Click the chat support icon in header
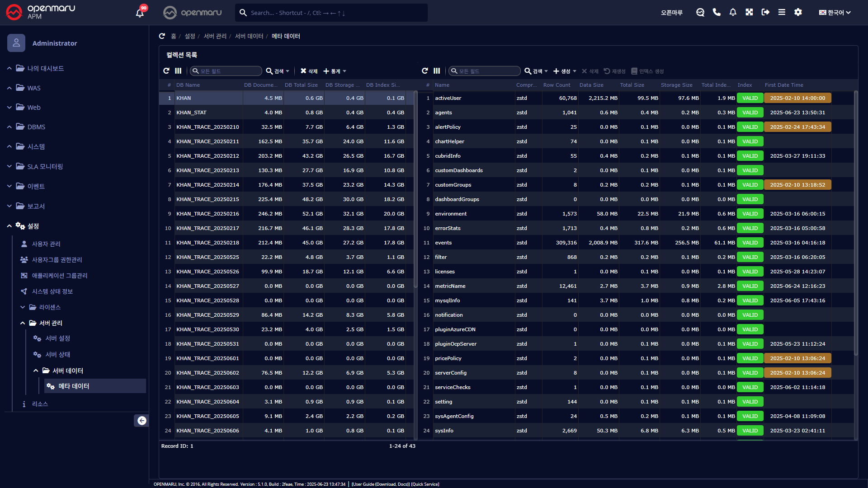 700,12
